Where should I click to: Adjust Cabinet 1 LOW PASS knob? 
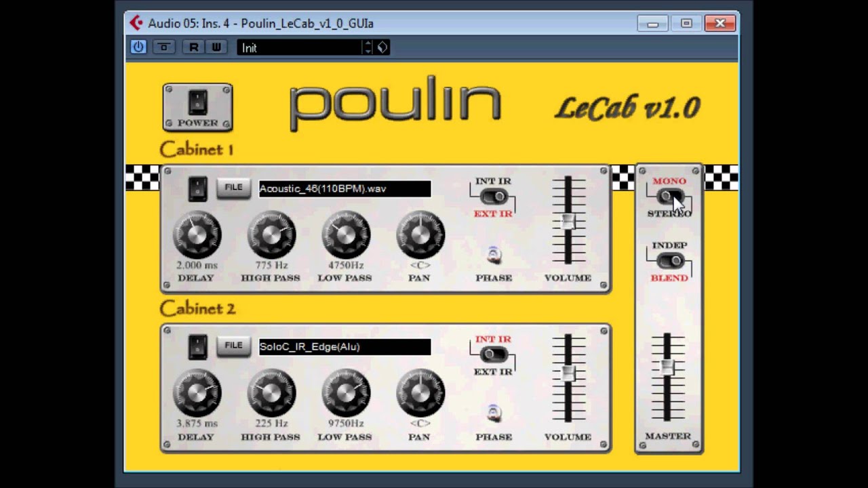346,235
